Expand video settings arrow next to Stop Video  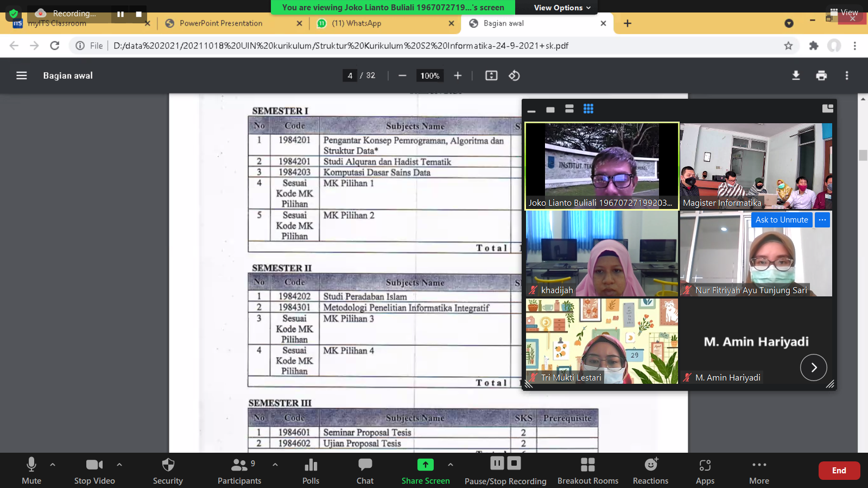point(119,465)
